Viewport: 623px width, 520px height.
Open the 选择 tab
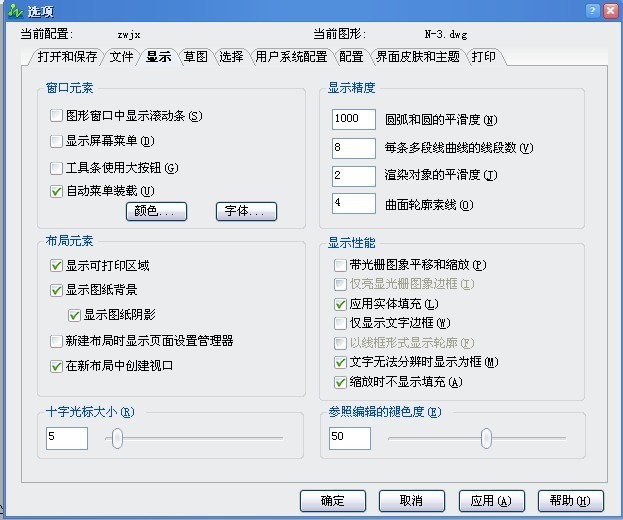tap(231, 57)
